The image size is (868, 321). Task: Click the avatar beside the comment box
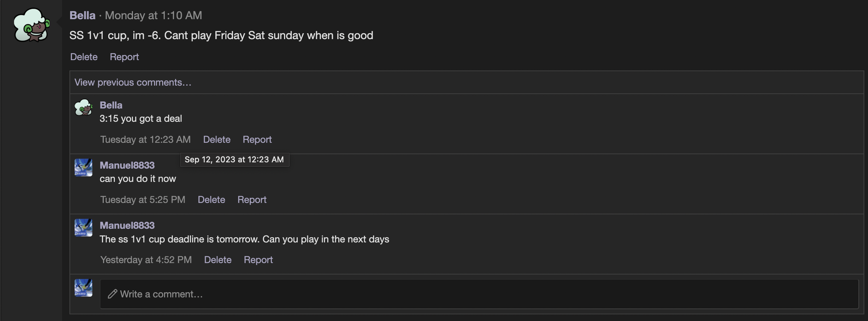83,288
